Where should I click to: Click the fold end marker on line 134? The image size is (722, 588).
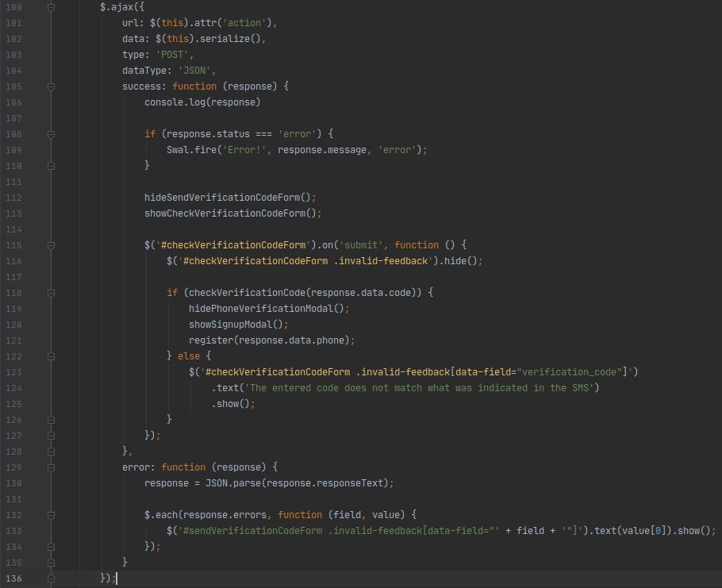coord(51,547)
